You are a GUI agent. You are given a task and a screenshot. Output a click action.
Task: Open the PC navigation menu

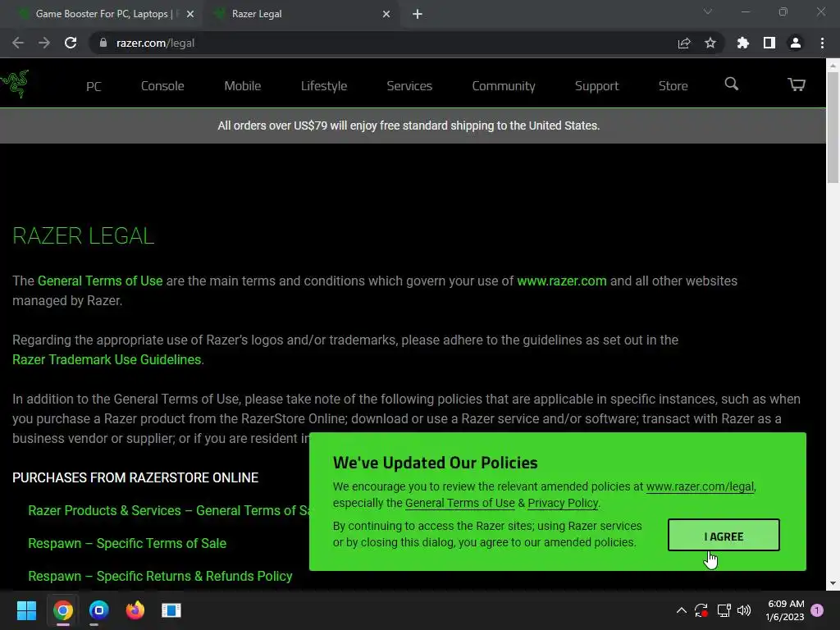coord(94,86)
